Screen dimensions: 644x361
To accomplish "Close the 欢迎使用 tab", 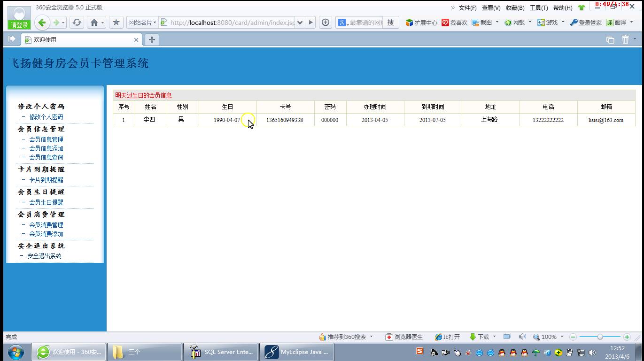I will [136, 40].
